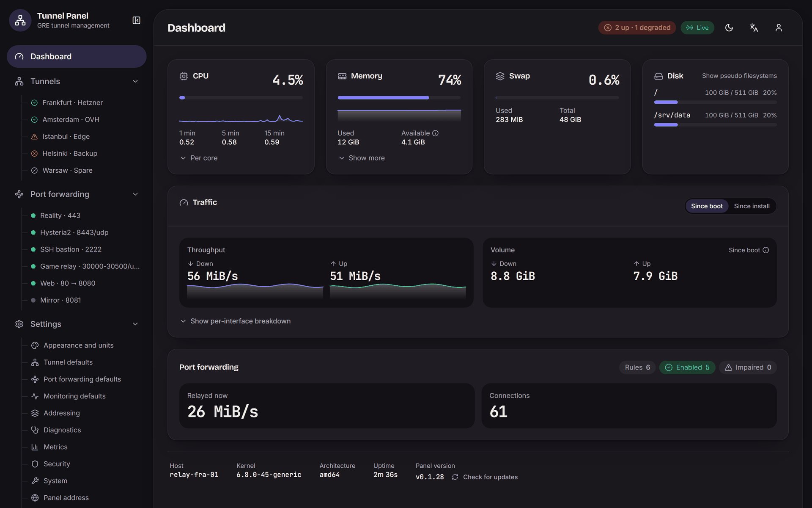
Task: Toggle the Live updates badge
Action: pyautogui.click(x=697, y=28)
